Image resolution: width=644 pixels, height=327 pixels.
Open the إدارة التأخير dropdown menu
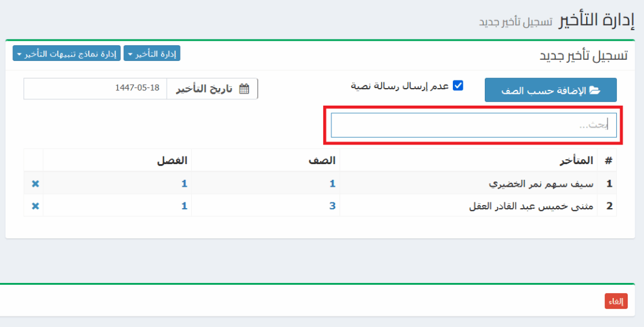pyautogui.click(x=152, y=54)
